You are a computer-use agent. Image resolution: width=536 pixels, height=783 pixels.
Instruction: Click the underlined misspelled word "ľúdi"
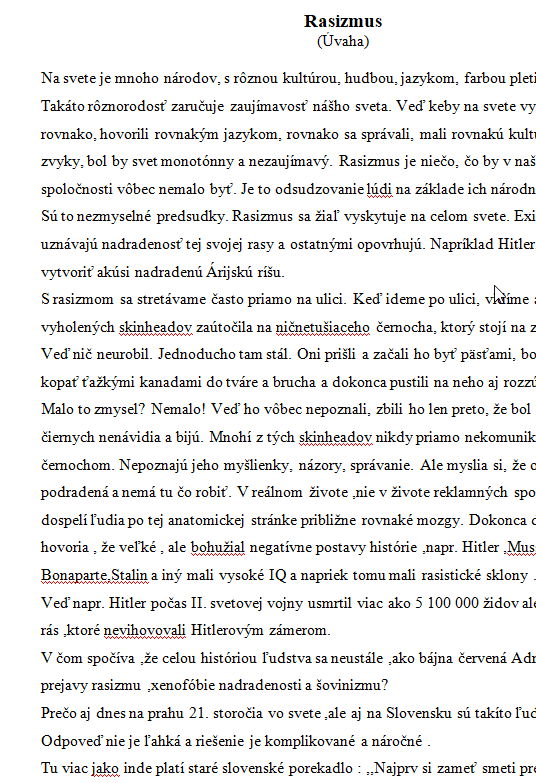coord(380,189)
